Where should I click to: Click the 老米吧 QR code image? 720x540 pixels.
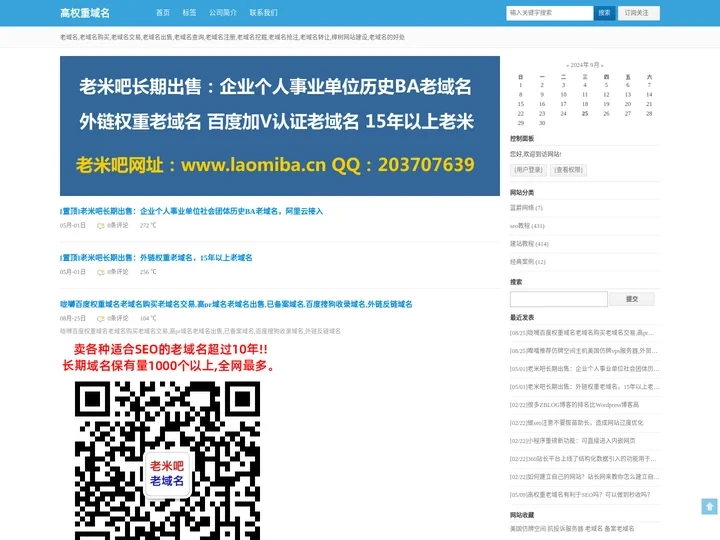(x=167, y=461)
